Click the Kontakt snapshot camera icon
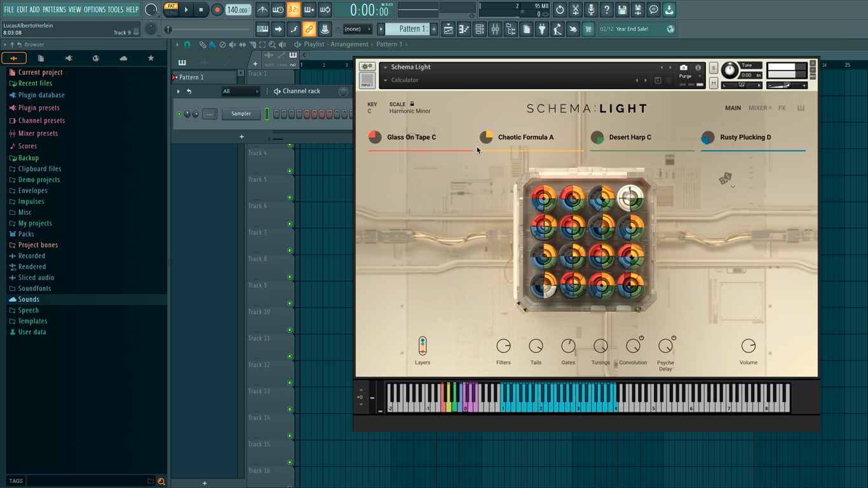This screenshot has height=488, width=868. (x=683, y=67)
